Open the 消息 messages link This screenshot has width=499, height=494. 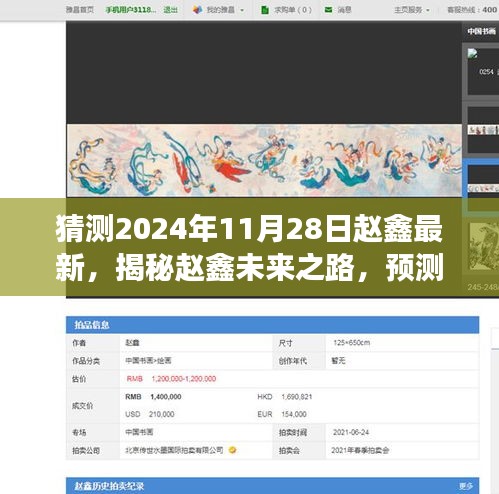(x=344, y=10)
